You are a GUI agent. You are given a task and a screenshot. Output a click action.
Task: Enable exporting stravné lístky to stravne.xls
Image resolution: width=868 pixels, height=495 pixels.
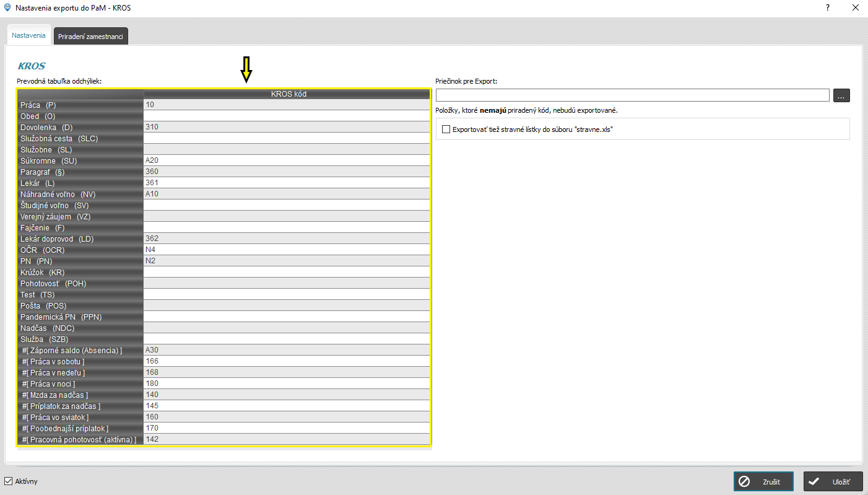click(446, 129)
